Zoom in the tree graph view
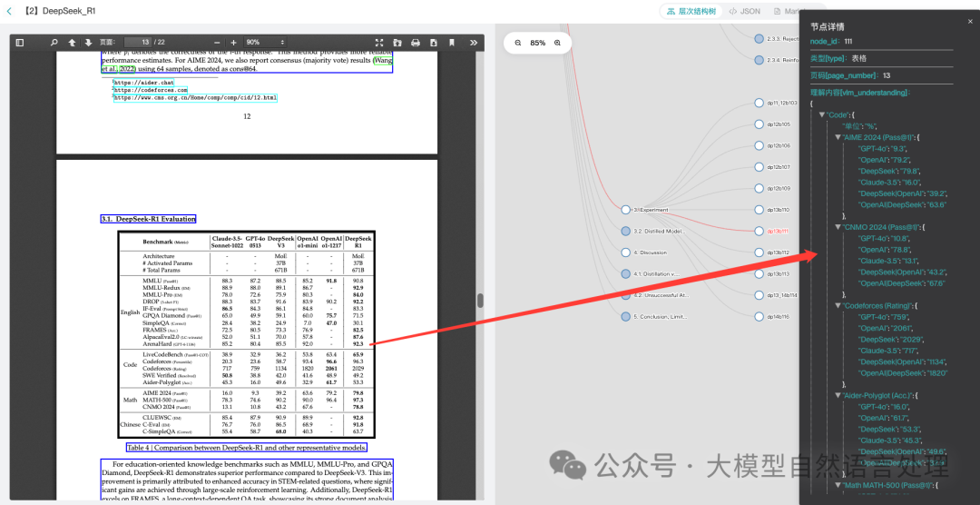980x505 pixels. (557, 43)
